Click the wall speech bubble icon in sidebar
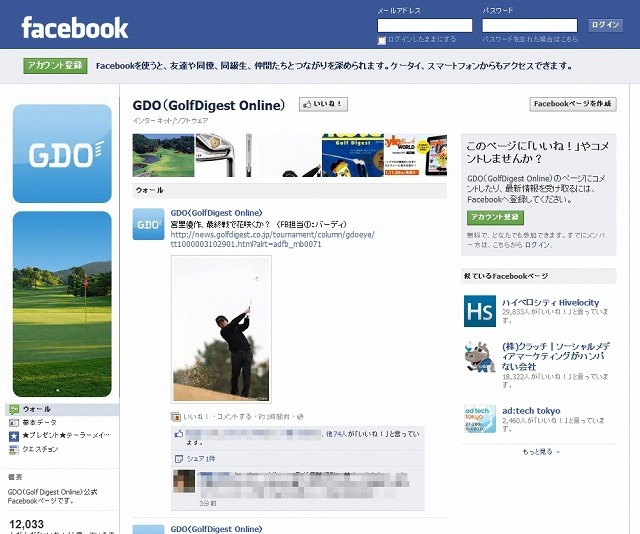The height and width of the screenshot is (534, 640). pos(14,409)
